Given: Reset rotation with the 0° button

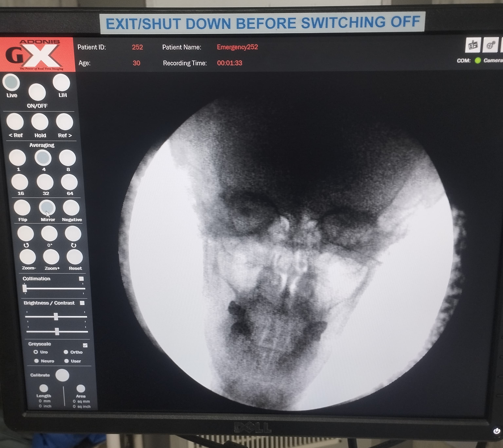Looking at the screenshot, I should [x=49, y=234].
